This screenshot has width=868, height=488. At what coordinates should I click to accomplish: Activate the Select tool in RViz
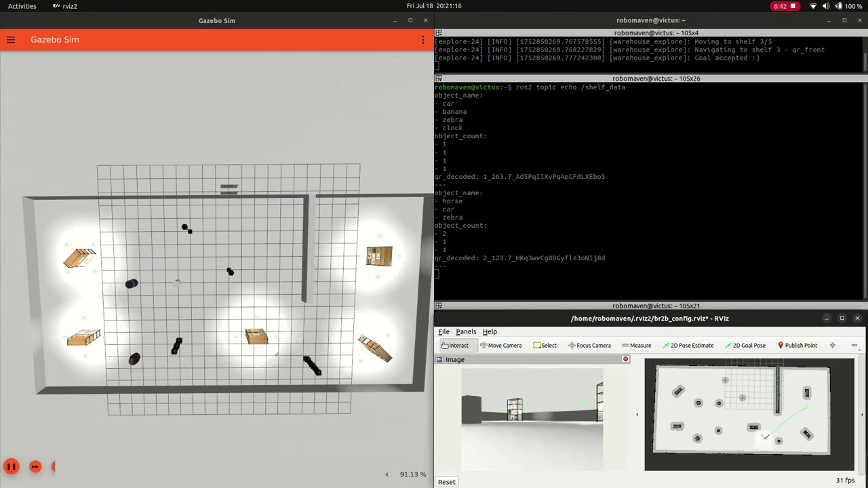coord(545,346)
